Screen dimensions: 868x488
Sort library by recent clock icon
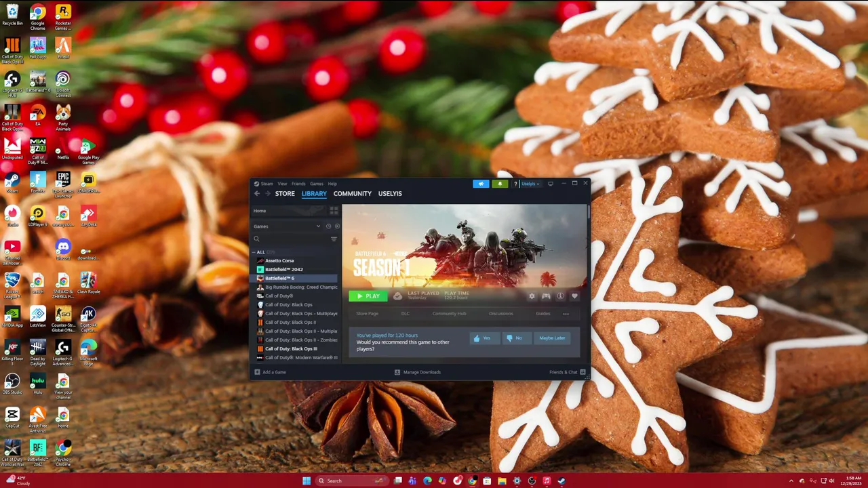click(329, 226)
